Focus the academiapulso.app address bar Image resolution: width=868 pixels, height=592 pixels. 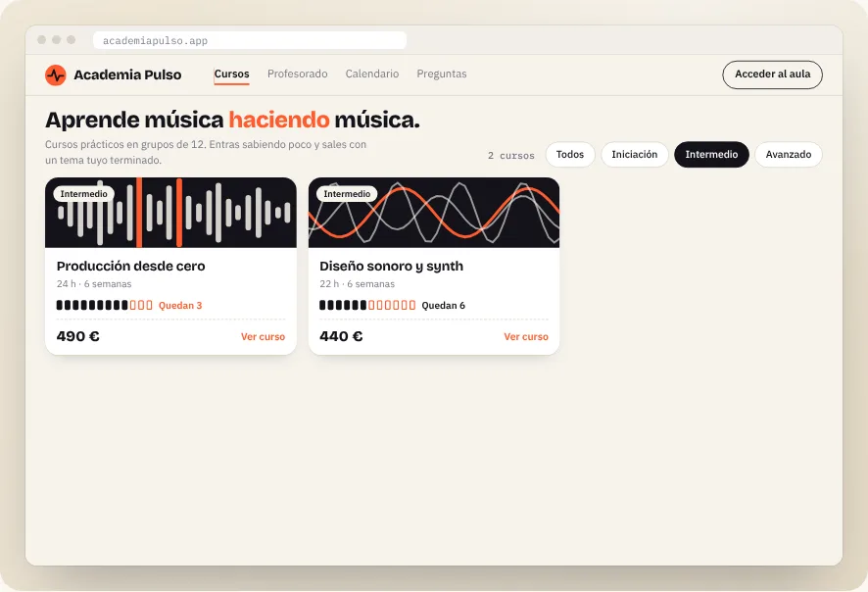tap(250, 40)
